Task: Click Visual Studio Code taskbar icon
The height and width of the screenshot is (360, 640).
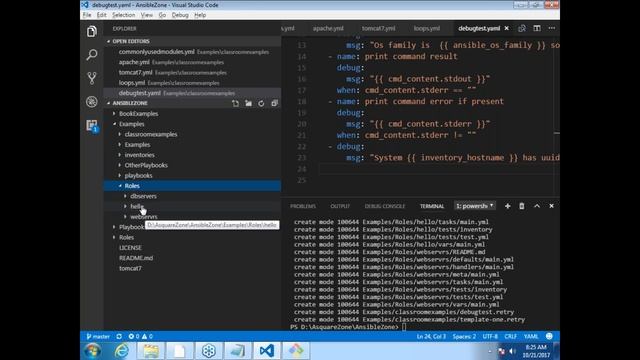Action: (x=267, y=351)
